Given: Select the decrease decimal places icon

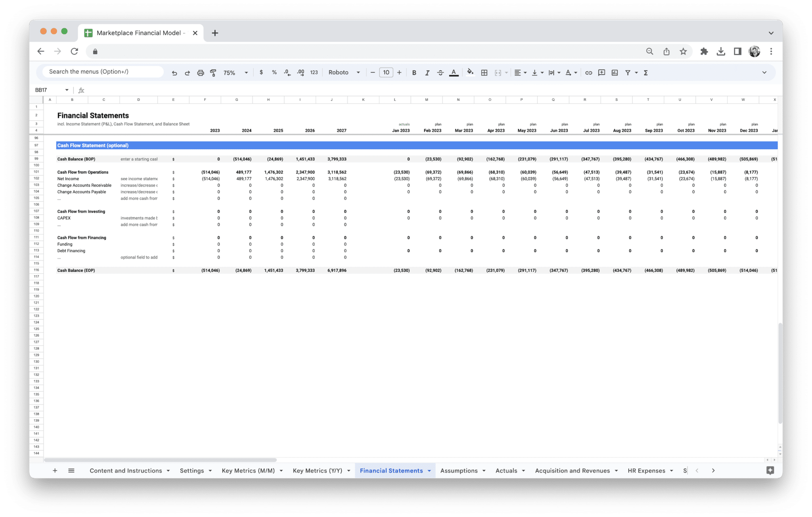Looking at the screenshot, I should (x=287, y=72).
